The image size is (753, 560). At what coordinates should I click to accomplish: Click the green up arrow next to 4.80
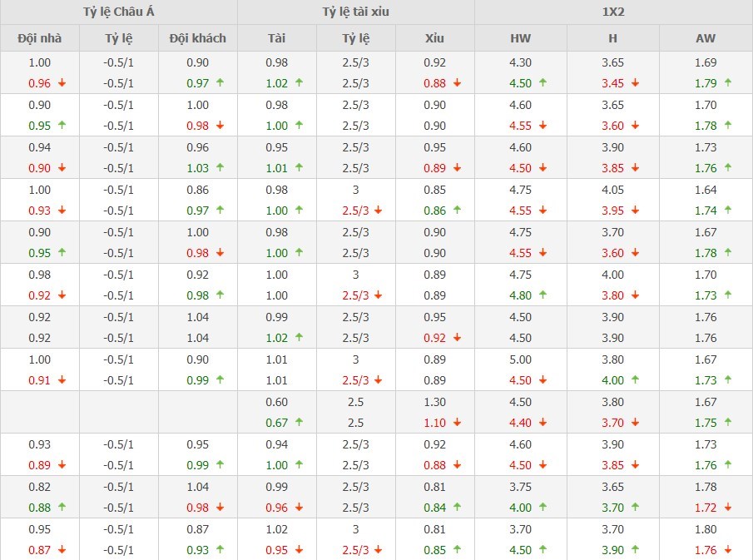click(542, 295)
